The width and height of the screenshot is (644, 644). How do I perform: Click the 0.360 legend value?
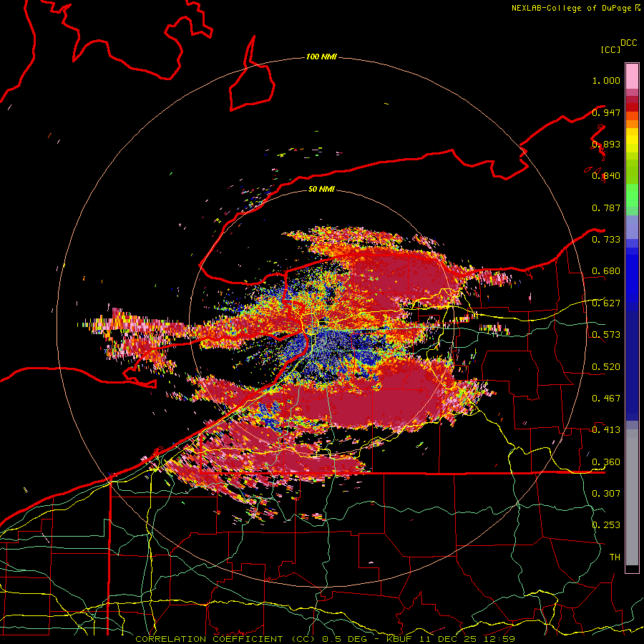pyautogui.click(x=606, y=462)
